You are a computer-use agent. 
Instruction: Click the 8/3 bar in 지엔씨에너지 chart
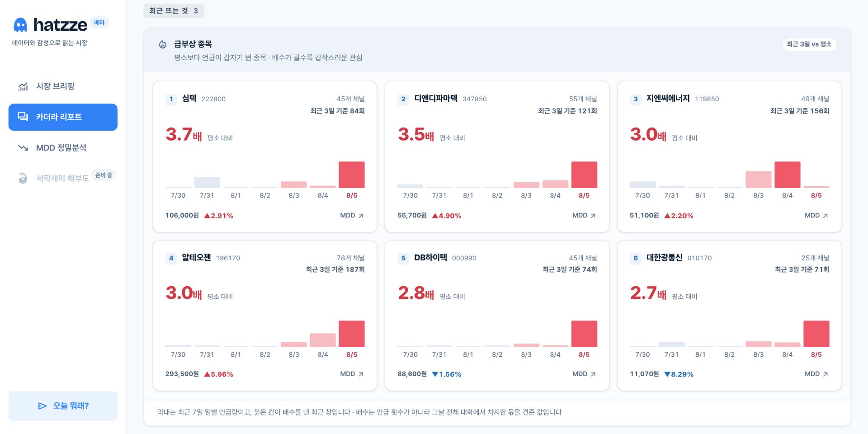pyautogui.click(x=759, y=179)
